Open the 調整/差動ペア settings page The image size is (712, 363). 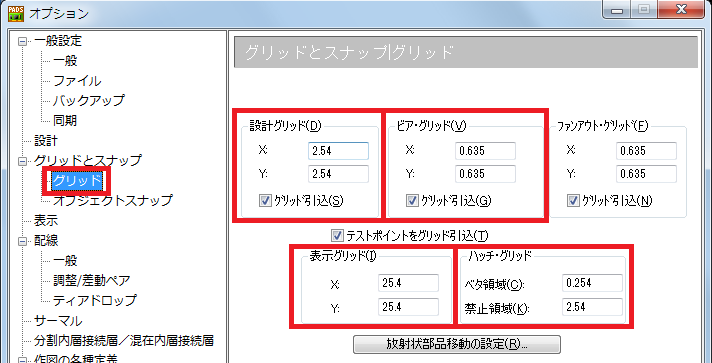pyautogui.click(x=92, y=280)
